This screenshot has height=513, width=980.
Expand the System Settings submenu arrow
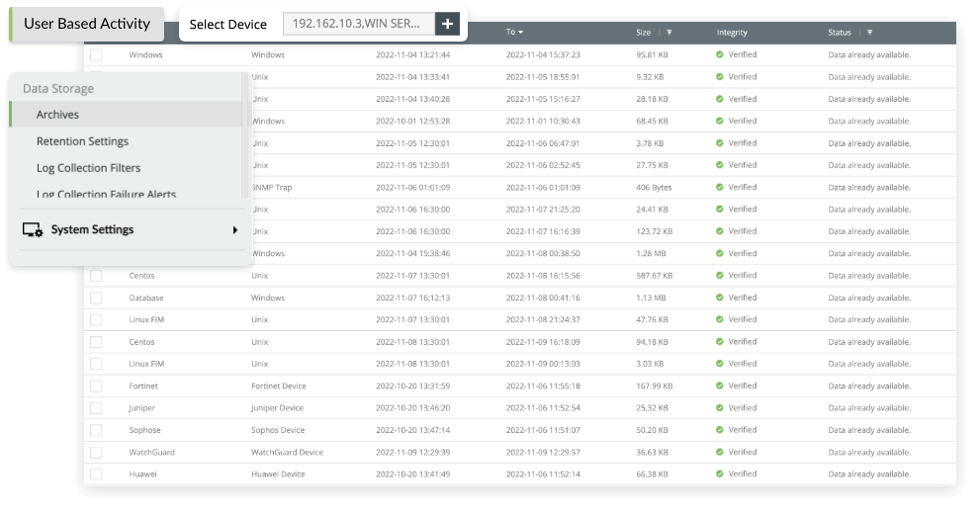[x=235, y=230]
